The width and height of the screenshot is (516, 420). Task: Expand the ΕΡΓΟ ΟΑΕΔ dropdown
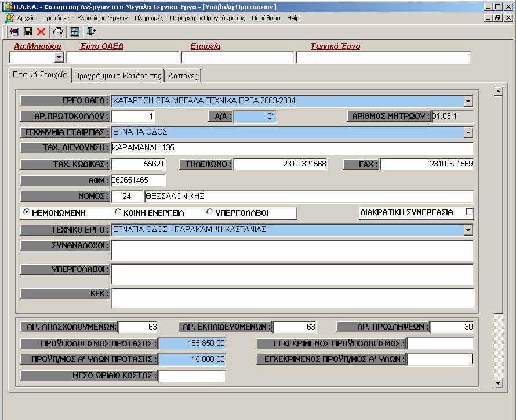tap(468, 101)
